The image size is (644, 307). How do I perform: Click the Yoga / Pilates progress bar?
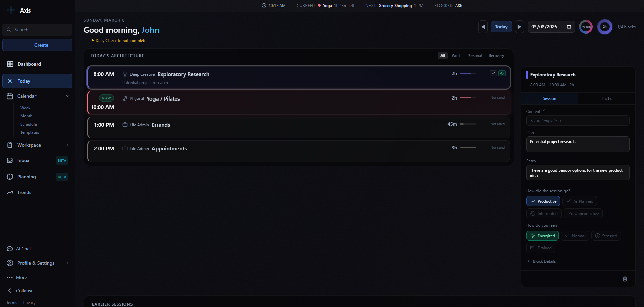pyautogui.click(x=468, y=98)
